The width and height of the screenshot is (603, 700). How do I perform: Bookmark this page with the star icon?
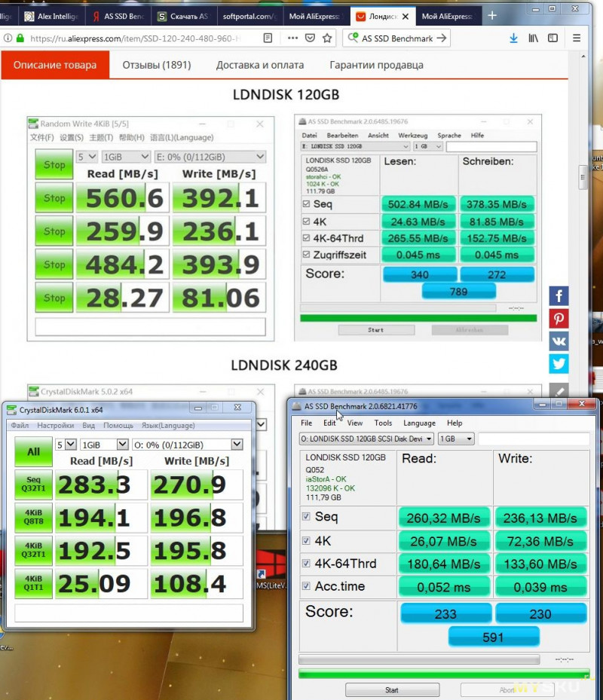click(327, 38)
